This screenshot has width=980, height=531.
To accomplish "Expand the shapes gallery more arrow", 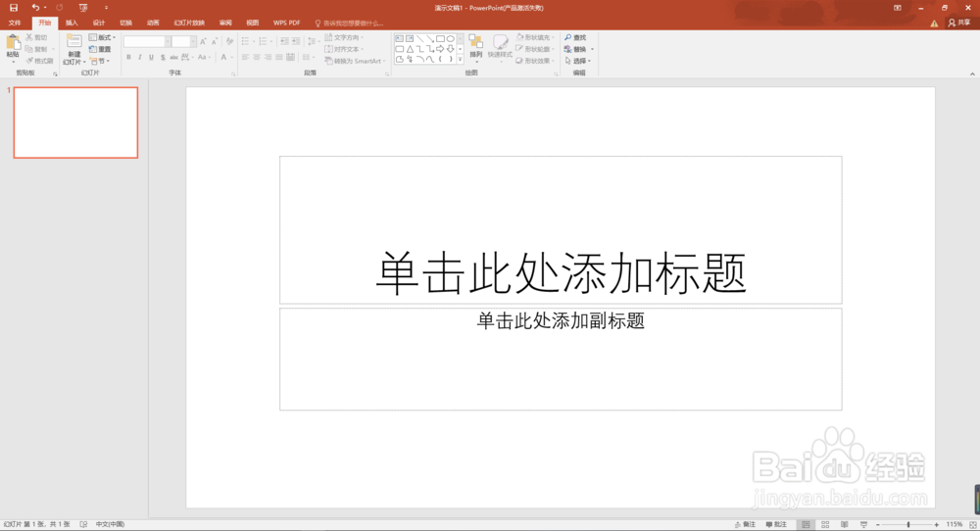I will pyautogui.click(x=460, y=60).
